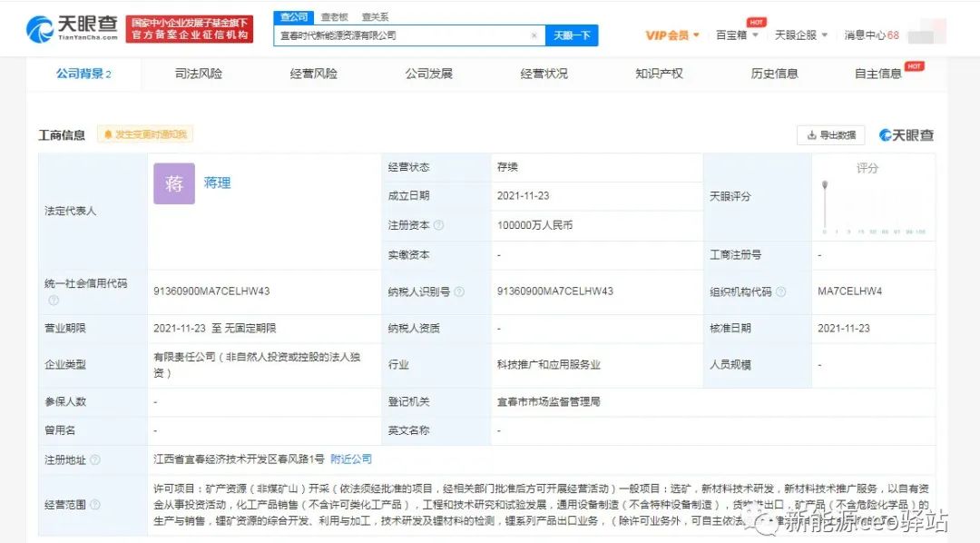This screenshot has width=980, height=543.
Task: Open the 自主信息 tab
Action: [x=878, y=74]
